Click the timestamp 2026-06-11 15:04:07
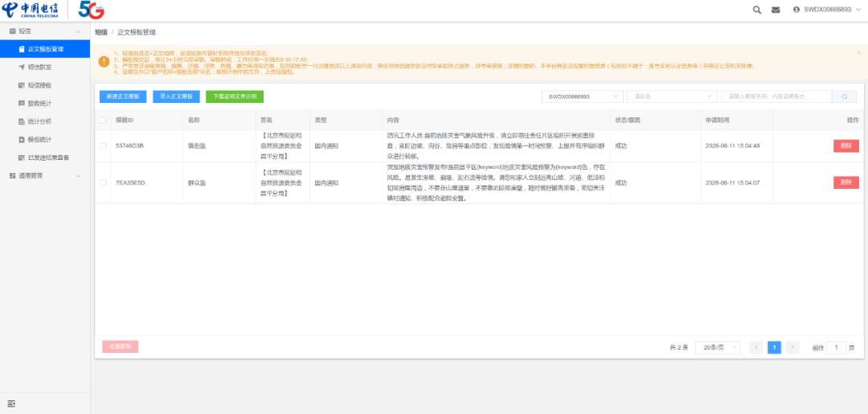The height and width of the screenshot is (414, 868). point(732,182)
